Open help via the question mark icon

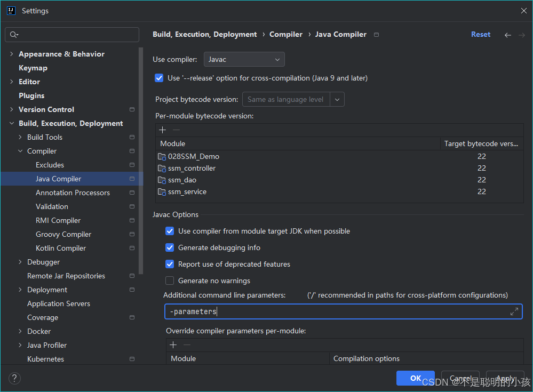(14, 378)
